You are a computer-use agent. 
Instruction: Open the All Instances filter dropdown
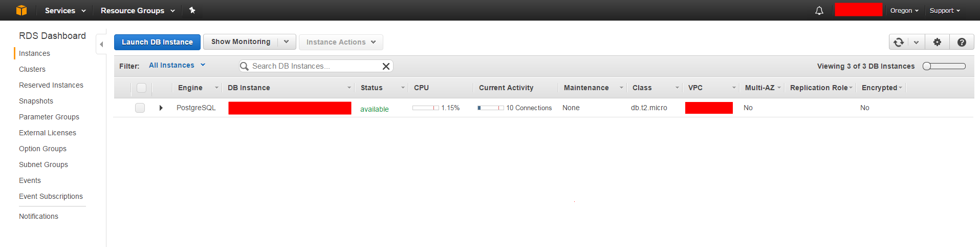177,65
